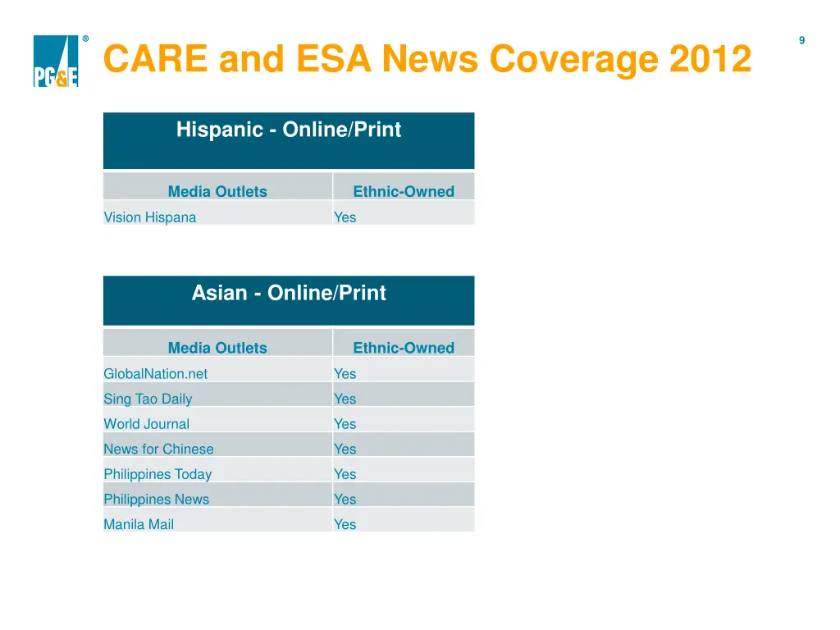Viewport: 840px width, 630px height.
Task: Click the slide title 'CARE and ESA News Coverage 2012'
Action: [x=427, y=58]
